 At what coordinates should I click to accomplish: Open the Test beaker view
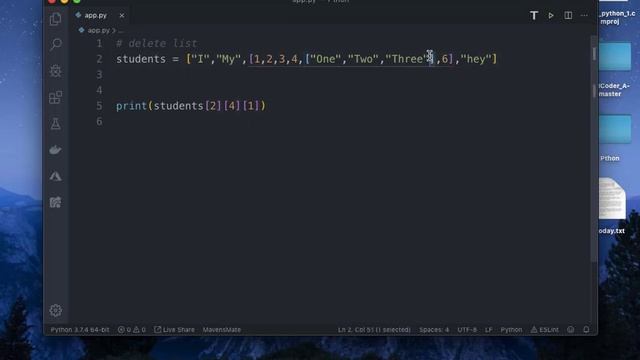(x=56, y=124)
